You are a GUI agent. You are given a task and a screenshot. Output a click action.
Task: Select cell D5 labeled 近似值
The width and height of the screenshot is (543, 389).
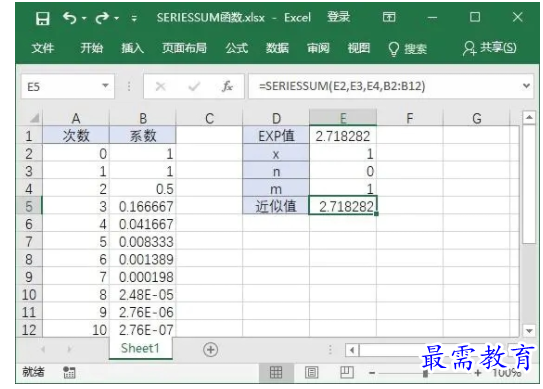click(276, 206)
